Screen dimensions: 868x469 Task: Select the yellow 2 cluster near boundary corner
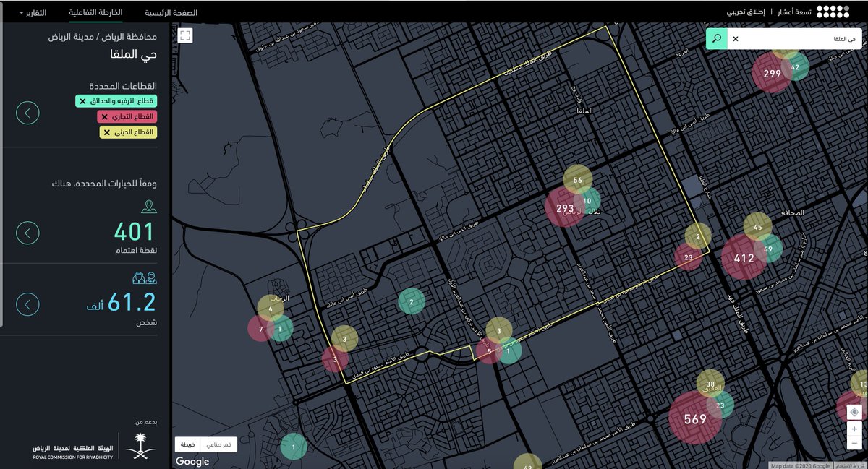[x=698, y=236]
